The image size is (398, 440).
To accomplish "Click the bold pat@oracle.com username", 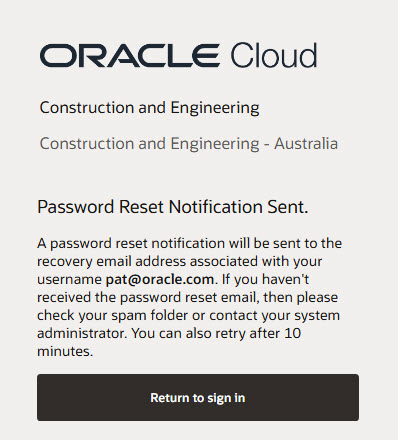I will coord(160,279).
